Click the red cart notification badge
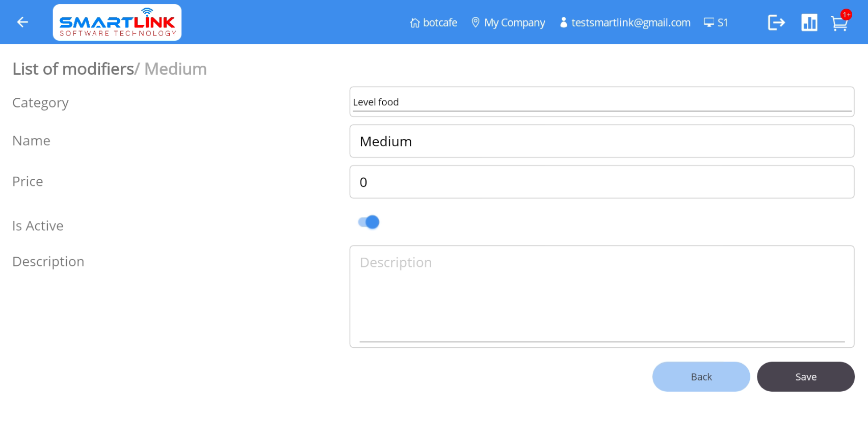Image resolution: width=868 pixels, height=439 pixels. pyautogui.click(x=846, y=15)
